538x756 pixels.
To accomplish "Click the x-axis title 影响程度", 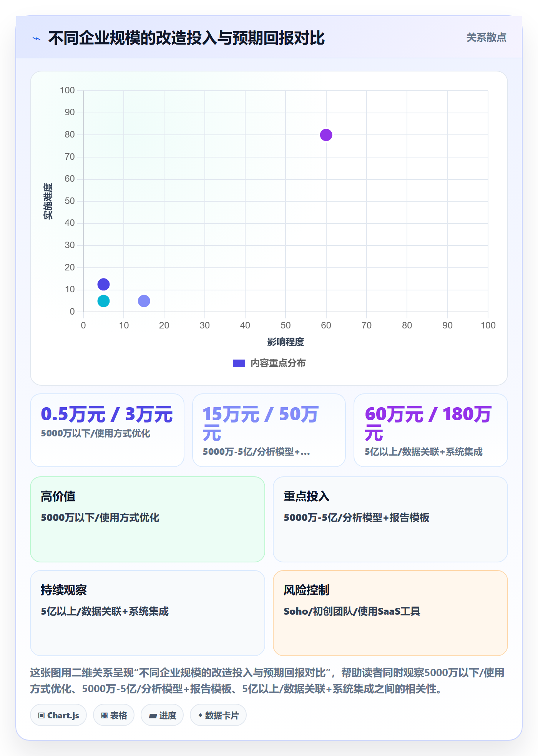I will click(286, 342).
